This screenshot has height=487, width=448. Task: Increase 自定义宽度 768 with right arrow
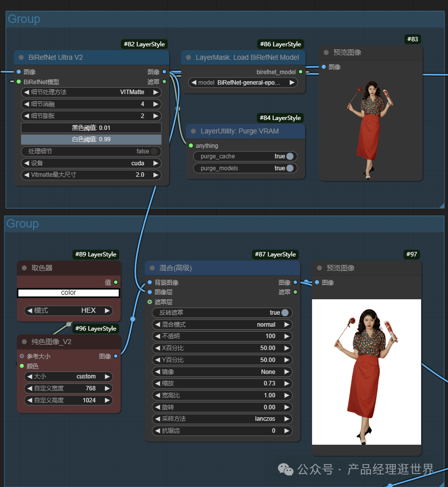(x=107, y=388)
